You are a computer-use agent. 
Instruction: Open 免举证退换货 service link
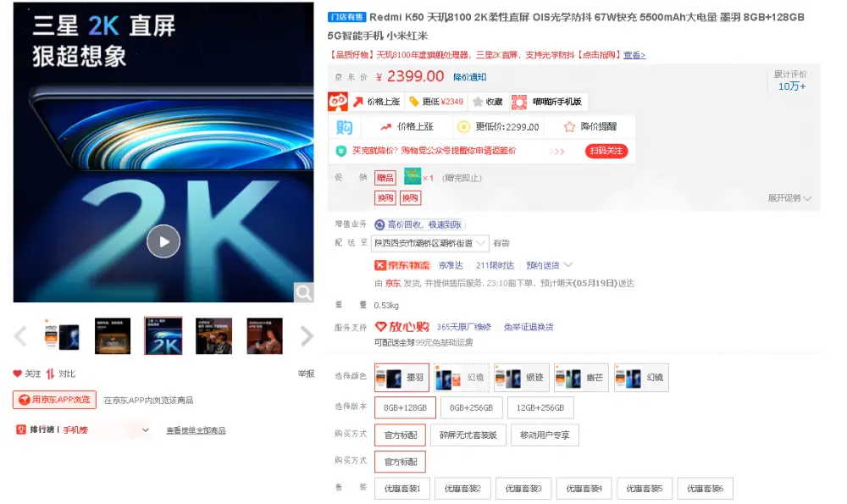point(529,327)
